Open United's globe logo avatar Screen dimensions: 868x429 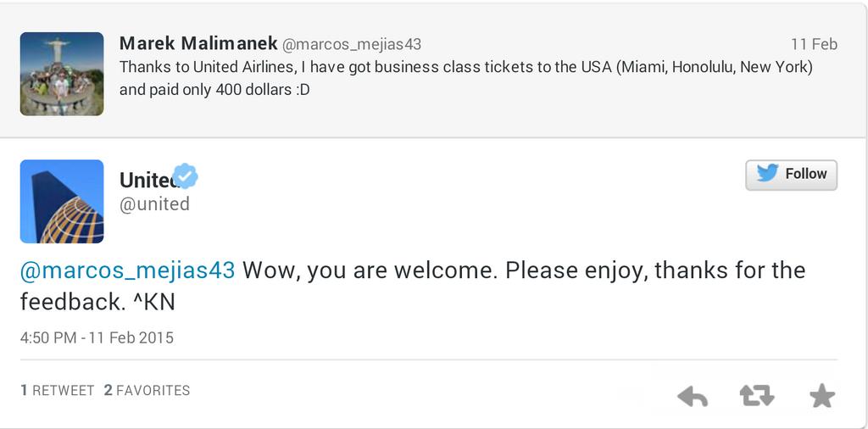pos(62,201)
